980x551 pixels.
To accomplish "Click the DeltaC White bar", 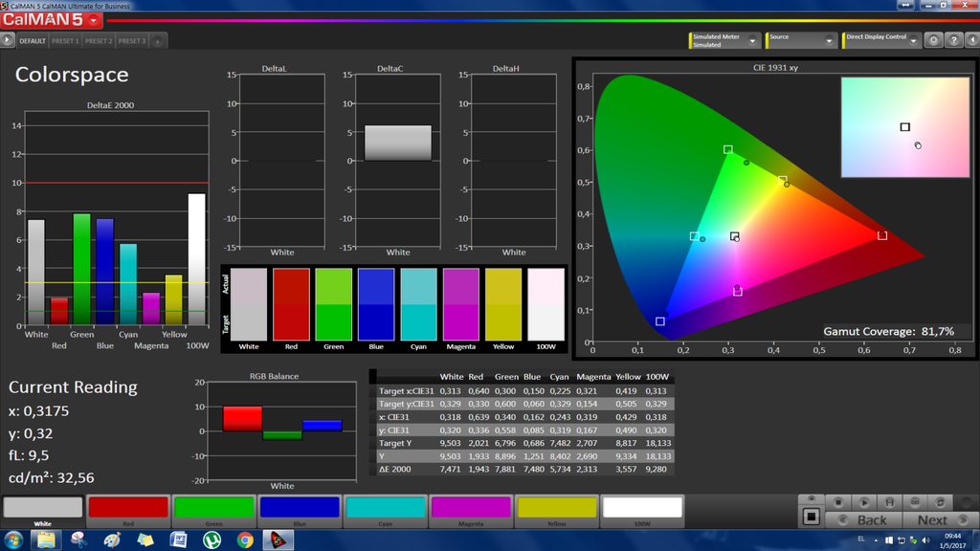I will (x=398, y=143).
